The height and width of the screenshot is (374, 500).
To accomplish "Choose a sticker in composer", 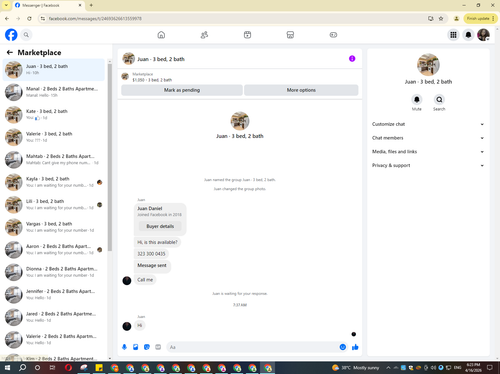I will pos(147,347).
